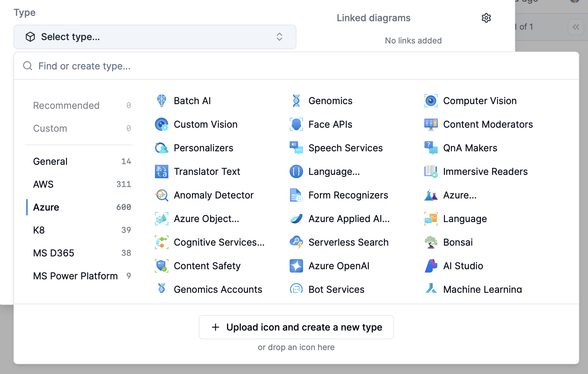The image size is (588, 374).
Task: Open Linked diagrams settings gear
Action: [x=486, y=18]
